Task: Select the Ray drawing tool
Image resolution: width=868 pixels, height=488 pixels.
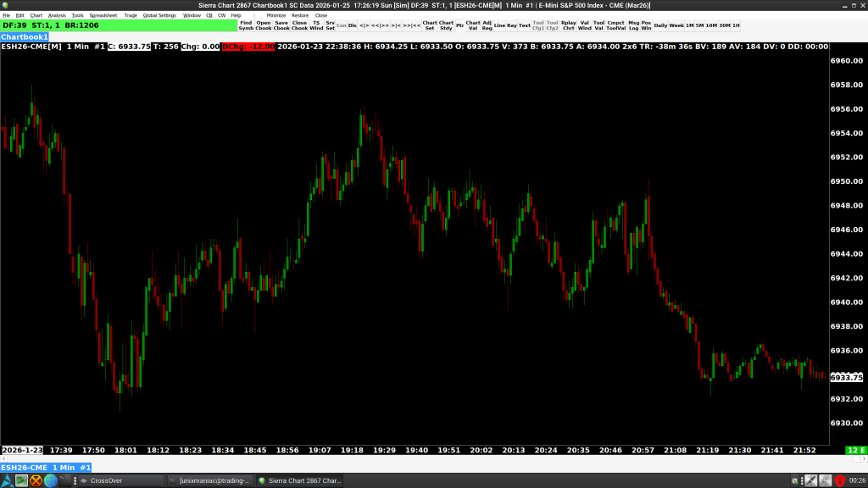Action: [x=512, y=25]
